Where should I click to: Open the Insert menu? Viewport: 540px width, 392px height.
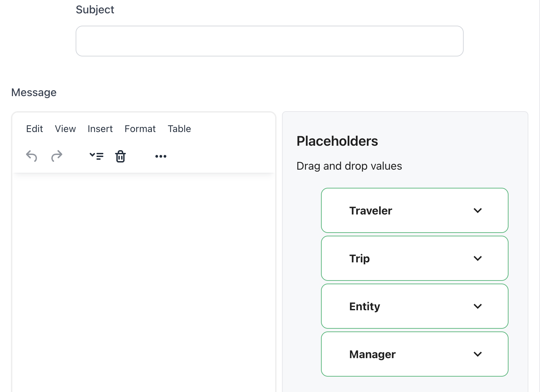(x=100, y=129)
